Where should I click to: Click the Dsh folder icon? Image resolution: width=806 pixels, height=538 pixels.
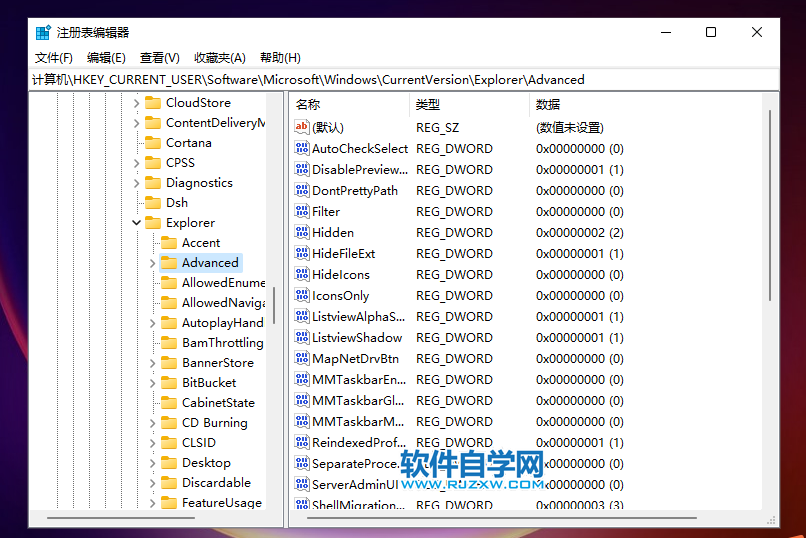[153, 203]
